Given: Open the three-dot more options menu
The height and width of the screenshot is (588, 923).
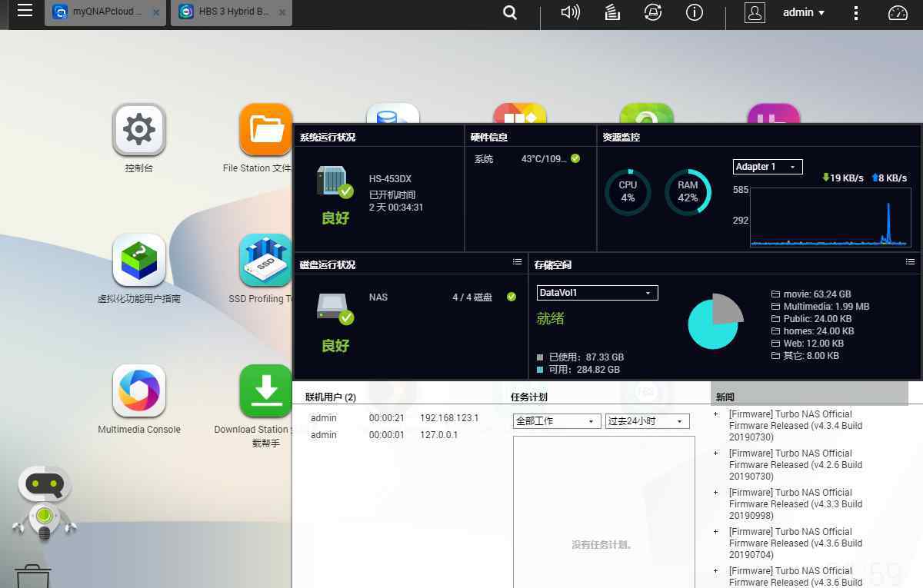Looking at the screenshot, I should click(x=856, y=12).
